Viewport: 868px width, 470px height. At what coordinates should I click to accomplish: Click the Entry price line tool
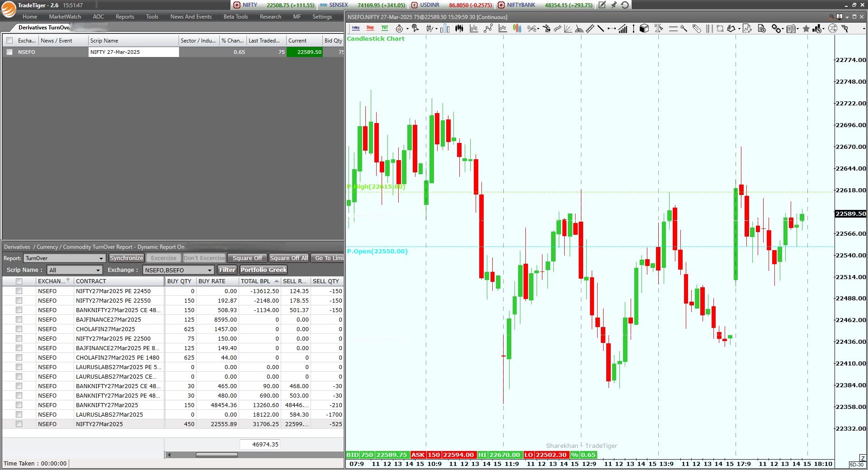click(x=356, y=28)
